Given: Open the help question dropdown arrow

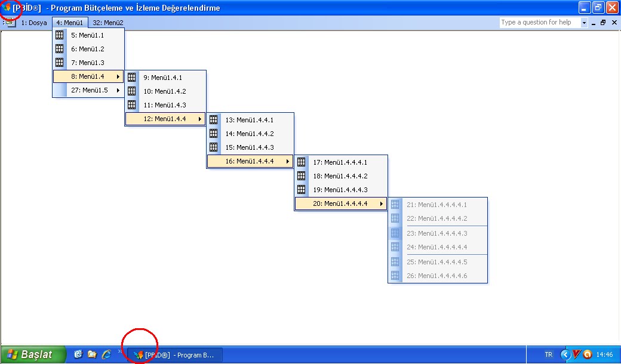Looking at the screenshot, I should click(x=584, y=23).
